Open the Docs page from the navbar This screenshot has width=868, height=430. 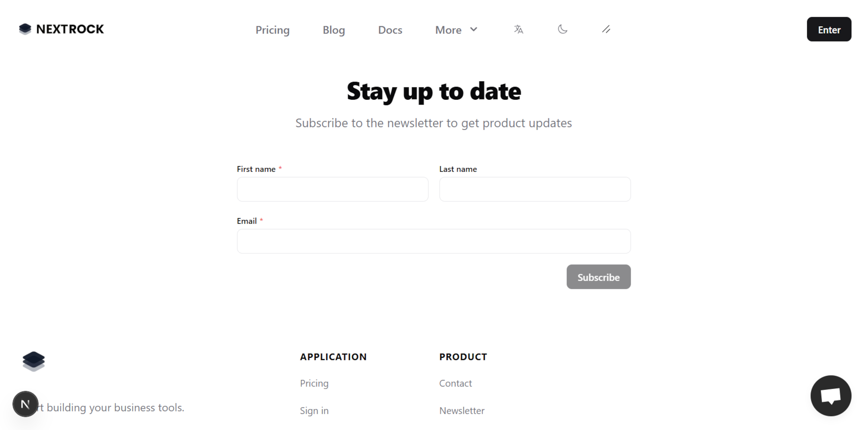(390, 30)
